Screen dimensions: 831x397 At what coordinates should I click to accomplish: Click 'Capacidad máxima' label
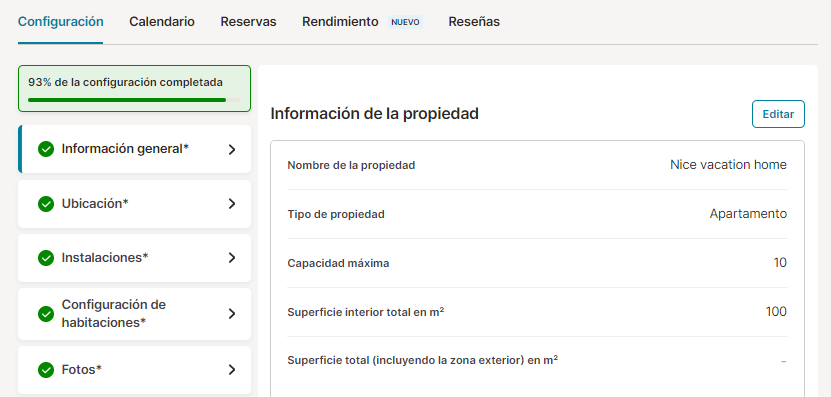pyautogui.click(x=338, y=263)
